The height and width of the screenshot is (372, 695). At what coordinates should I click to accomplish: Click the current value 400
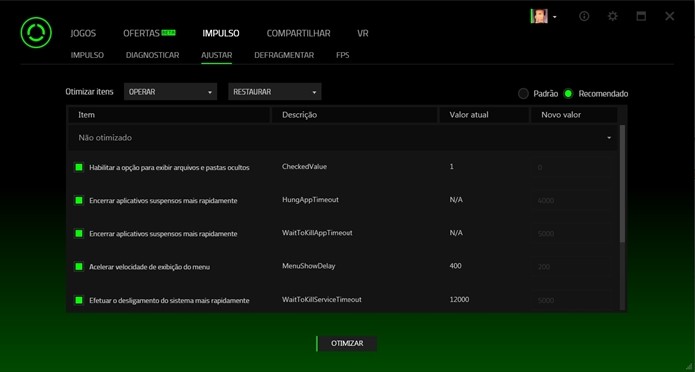(455, 266)
